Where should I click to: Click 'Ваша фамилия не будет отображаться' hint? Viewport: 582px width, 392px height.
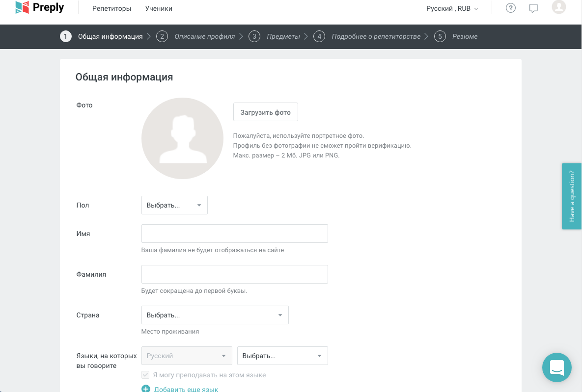click(213, 250)
